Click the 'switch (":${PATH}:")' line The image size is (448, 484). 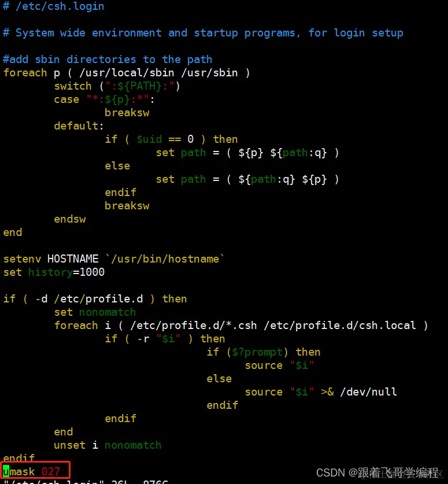[x=117, y=86]
